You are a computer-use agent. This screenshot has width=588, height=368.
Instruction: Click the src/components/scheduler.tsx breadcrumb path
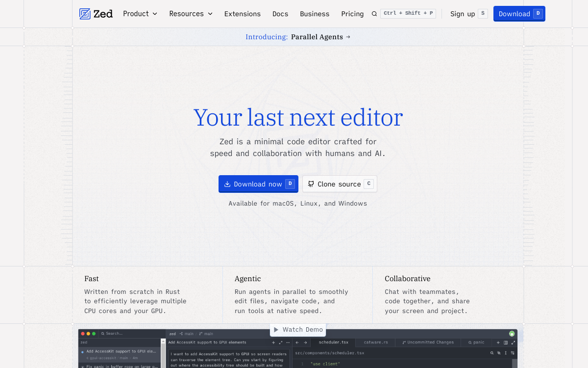329,353
